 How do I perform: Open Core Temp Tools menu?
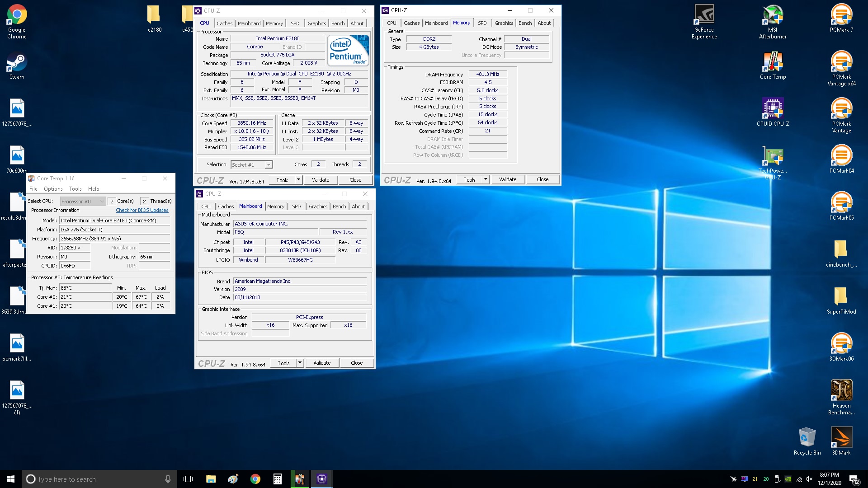(x=75, y=189)
